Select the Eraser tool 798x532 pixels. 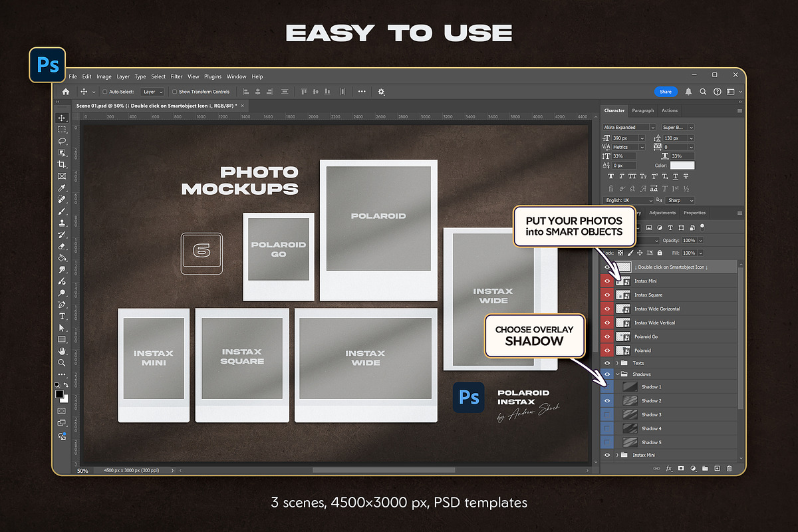[x=62, y=245]
